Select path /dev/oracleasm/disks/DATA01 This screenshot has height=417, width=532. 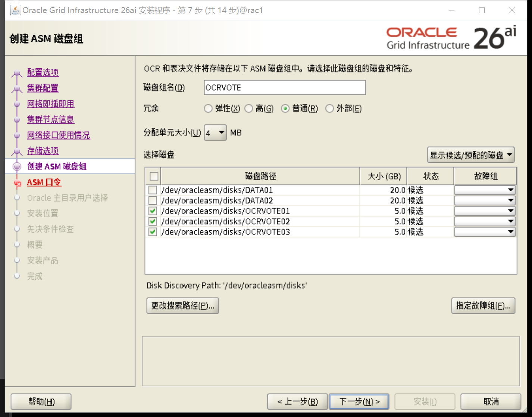pyautogui.click(x=217, y=190)
